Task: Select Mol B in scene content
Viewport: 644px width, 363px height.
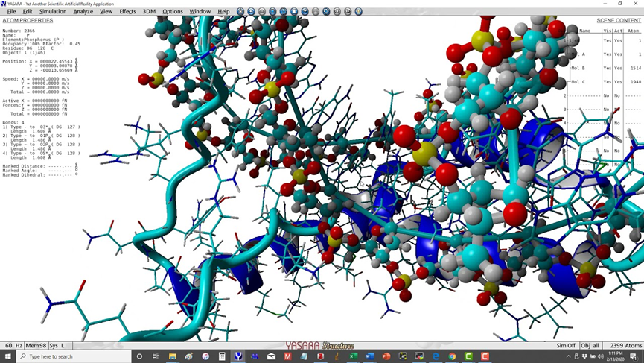Action: 578,68
